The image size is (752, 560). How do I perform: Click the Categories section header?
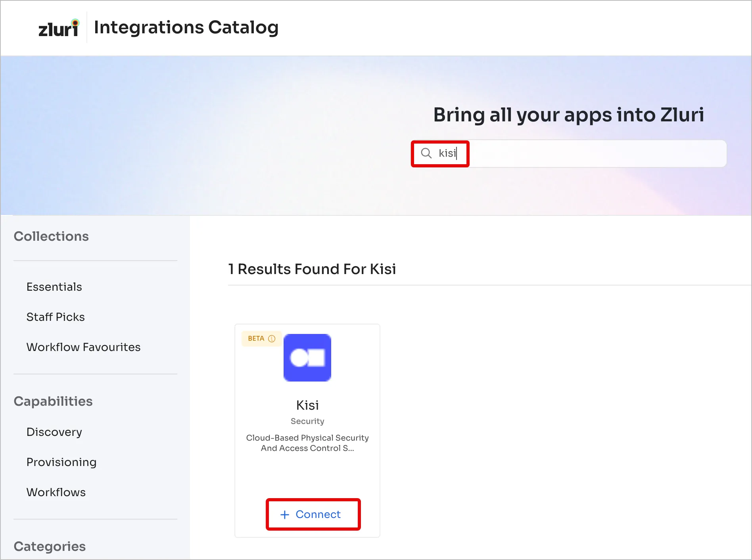[50, 547]
